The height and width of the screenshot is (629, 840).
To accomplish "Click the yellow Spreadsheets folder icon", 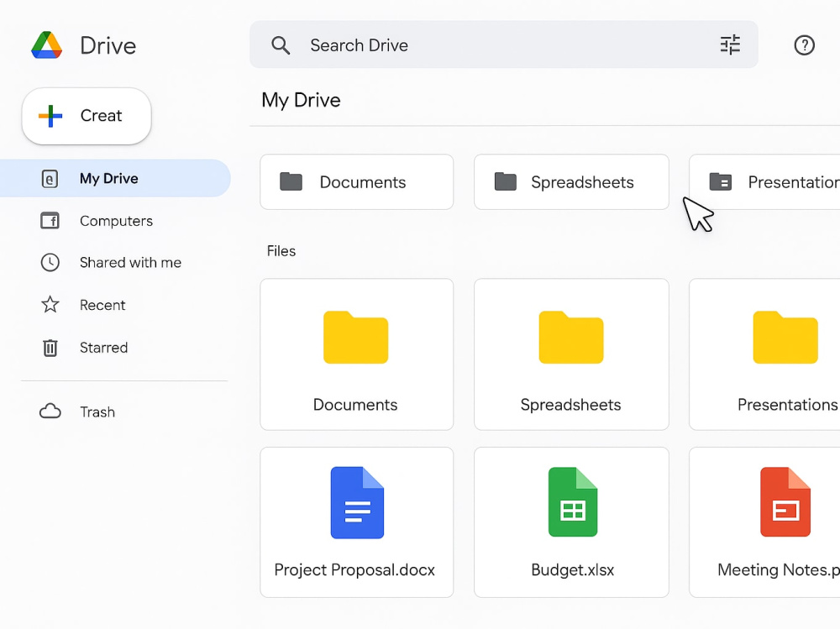I will point(571,337).
